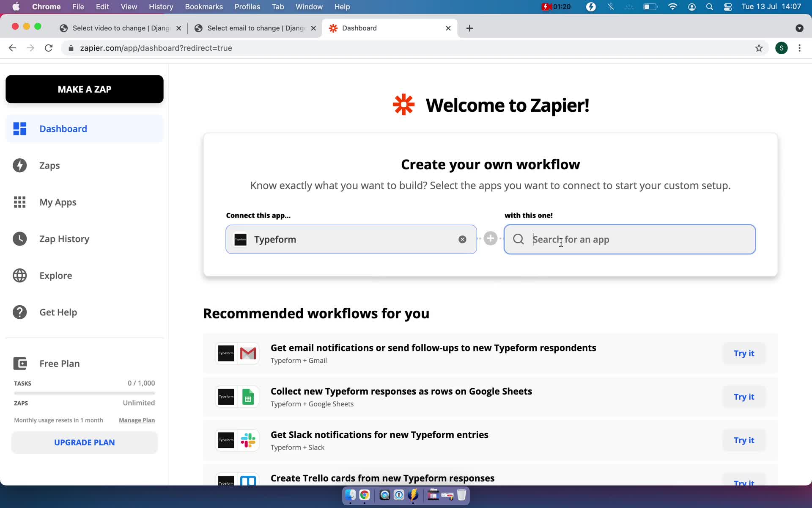The width and height of the screenshot is (812, 508).
Task: Open Zaps tab in sidebar
Action: (x=49, y=165)
